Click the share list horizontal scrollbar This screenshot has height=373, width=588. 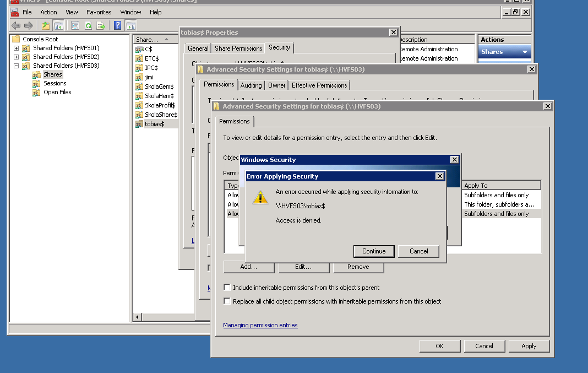160,317
